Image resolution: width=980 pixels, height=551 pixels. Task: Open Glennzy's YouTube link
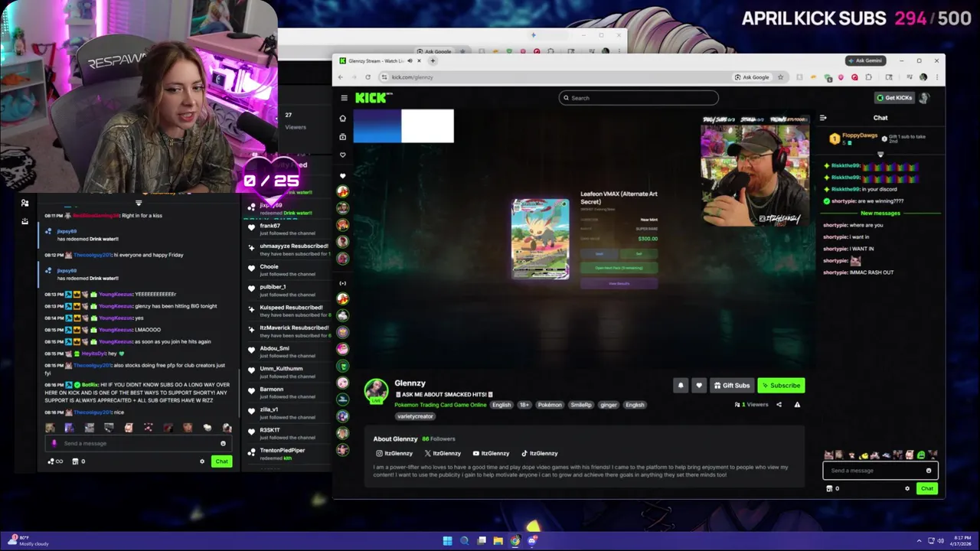point(491,453)
